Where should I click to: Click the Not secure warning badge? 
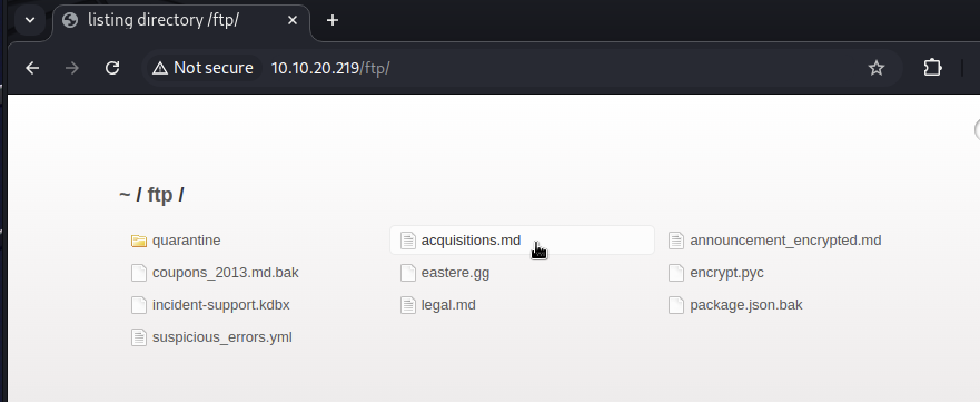pos(203,68)
